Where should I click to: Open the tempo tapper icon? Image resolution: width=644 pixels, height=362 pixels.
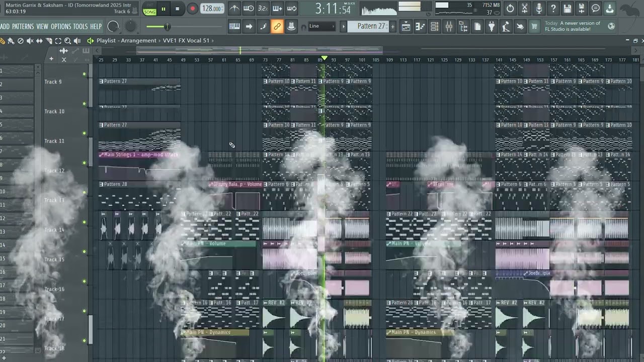point(506,26)
